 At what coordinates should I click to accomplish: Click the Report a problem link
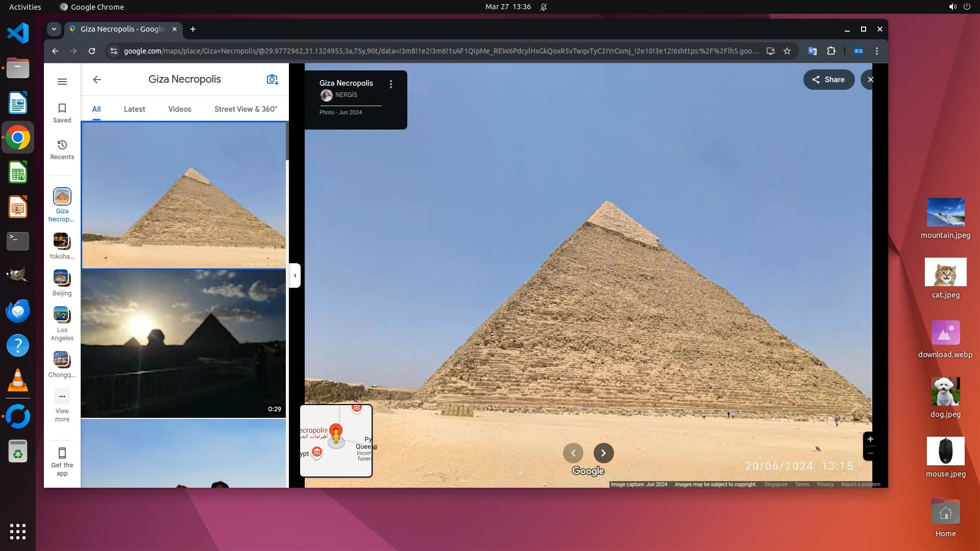(x=860, y=484)
